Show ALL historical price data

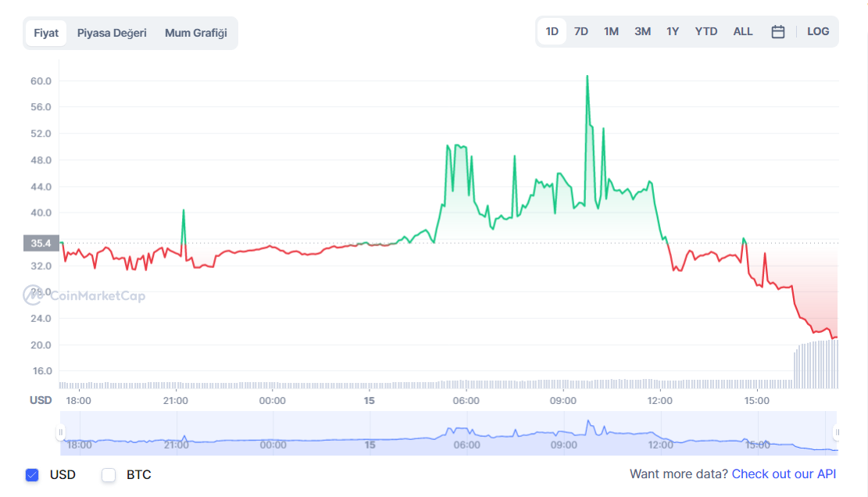[743, 32]
